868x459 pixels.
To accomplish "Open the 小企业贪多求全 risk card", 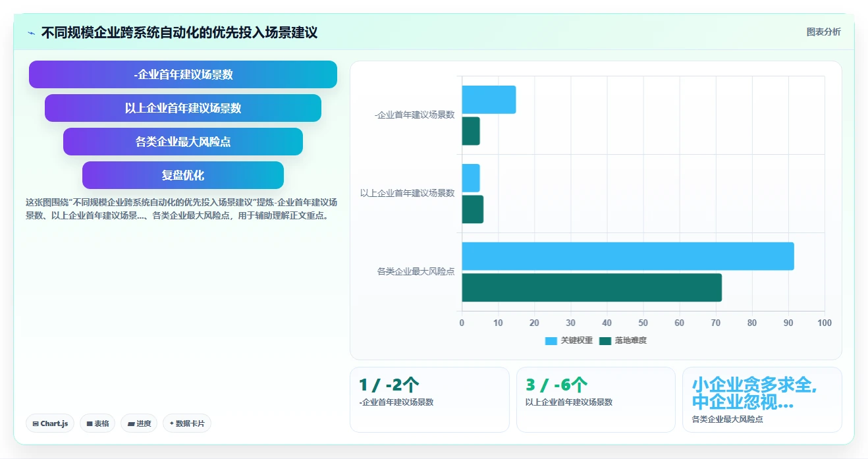I will point(762,400).
